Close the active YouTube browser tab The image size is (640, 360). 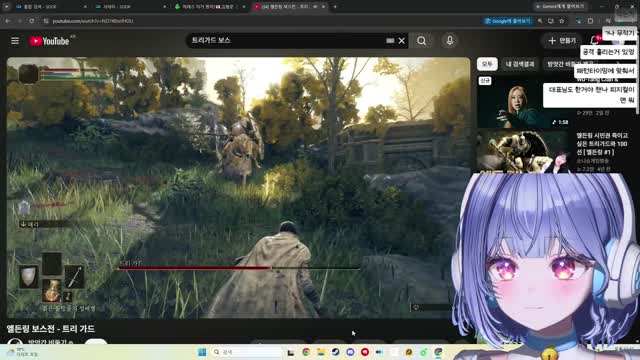point(323,7)
